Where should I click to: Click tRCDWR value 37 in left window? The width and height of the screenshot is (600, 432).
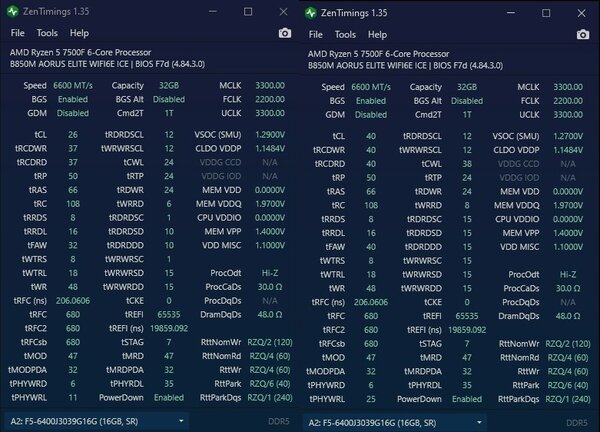[73, 148]
